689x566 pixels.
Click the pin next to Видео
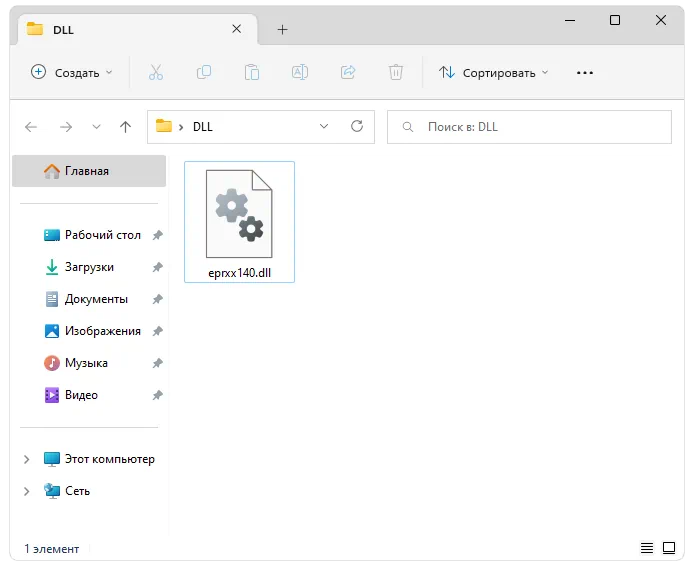tap(157, 395)
